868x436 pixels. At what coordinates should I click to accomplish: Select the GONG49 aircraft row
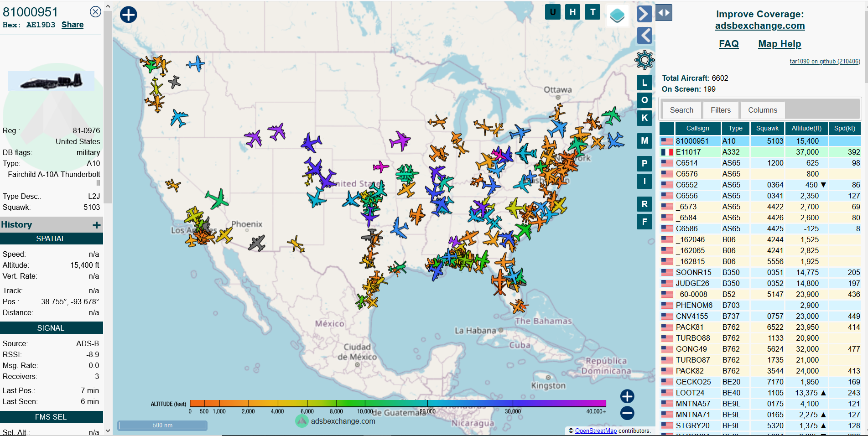coord(761,349)
